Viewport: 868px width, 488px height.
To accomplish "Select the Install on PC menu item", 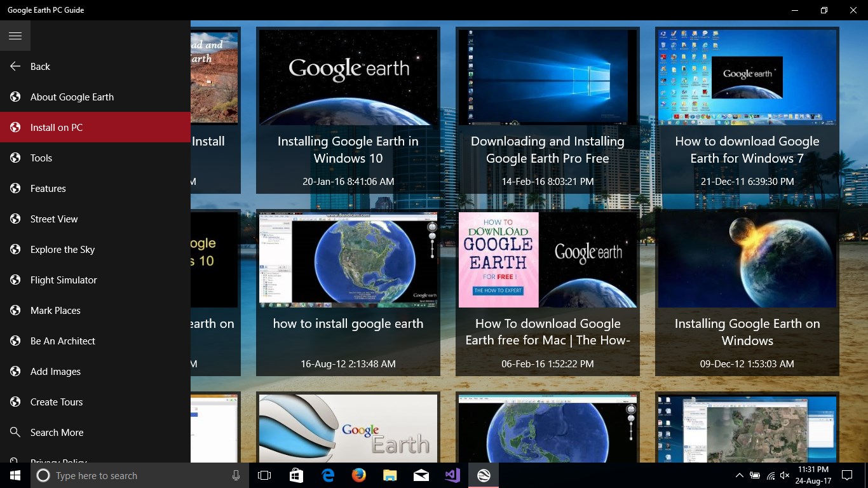I will 95,127.
